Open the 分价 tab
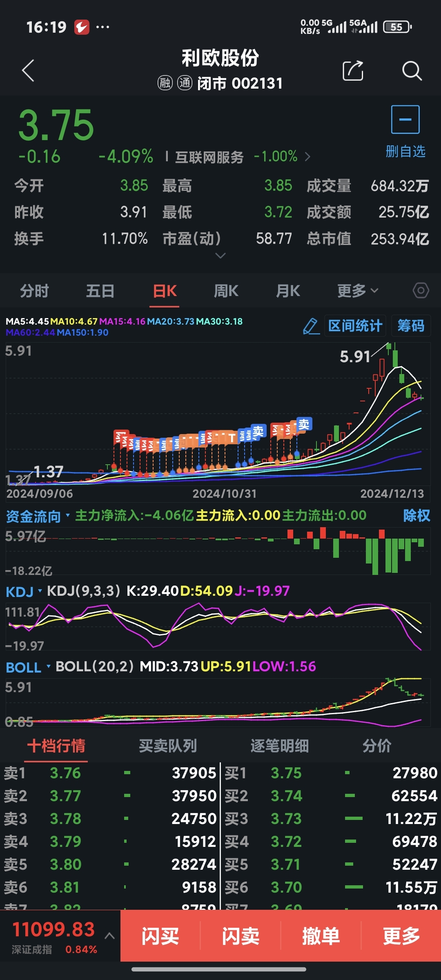The image size is (441, 980). coord(377,746)
